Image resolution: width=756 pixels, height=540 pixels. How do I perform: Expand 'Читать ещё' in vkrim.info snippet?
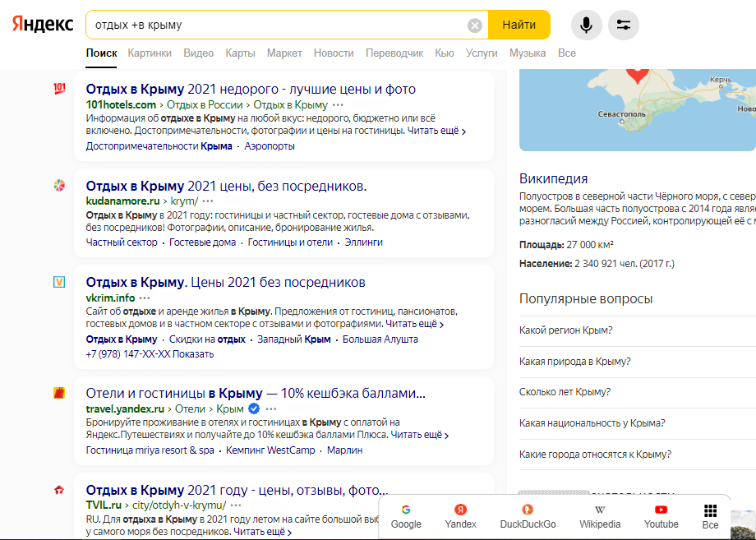click(415, 324)
